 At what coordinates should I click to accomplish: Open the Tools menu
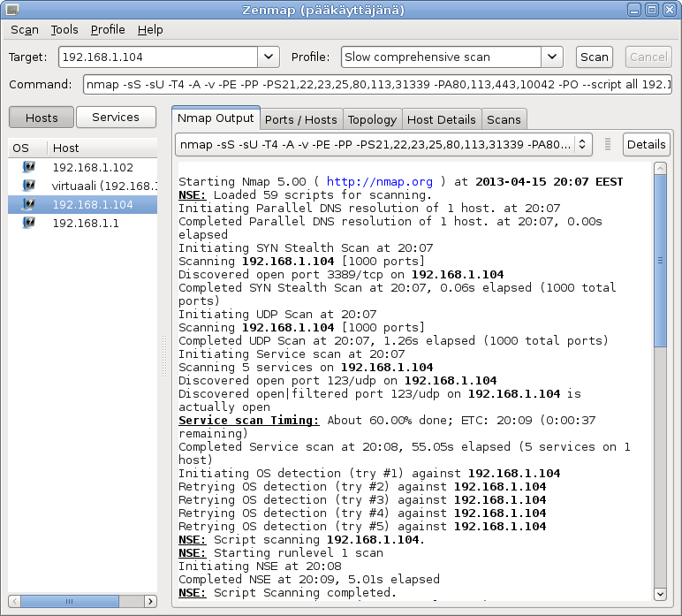(64, 30)
